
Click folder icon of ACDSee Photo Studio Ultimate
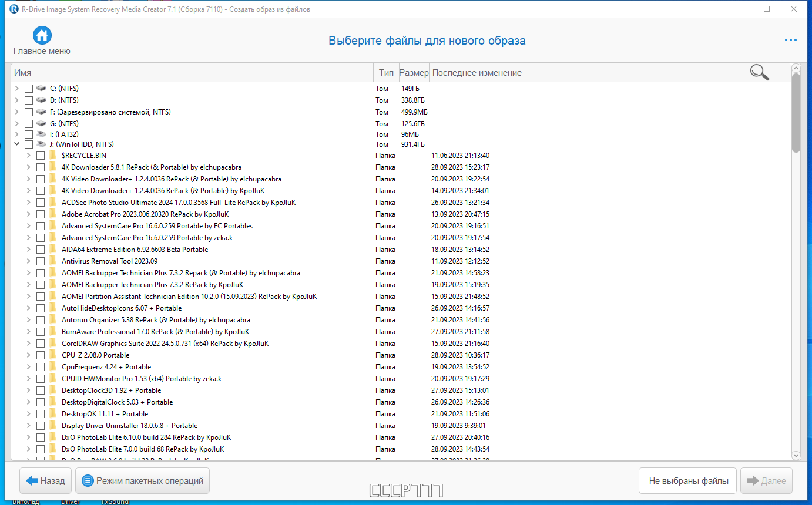tap(53, 202)
